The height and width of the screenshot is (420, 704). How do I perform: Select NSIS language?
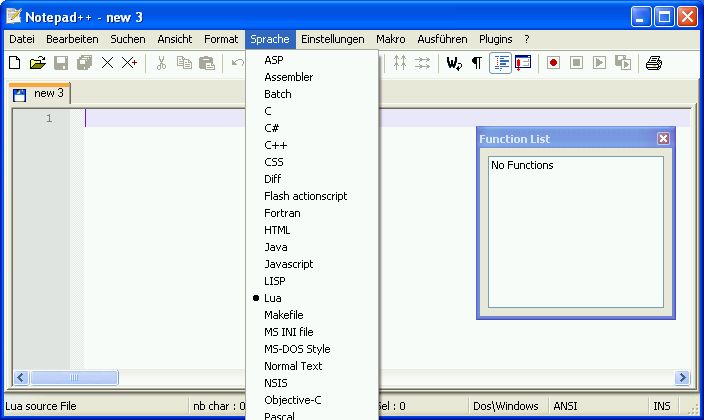click(x=312, y=383)
